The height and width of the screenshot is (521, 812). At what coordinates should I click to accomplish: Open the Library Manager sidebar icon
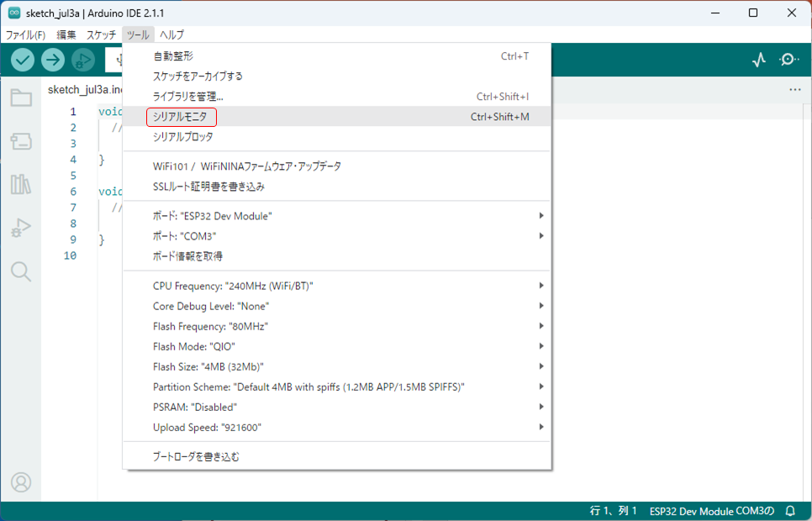pyautogui.click(x=21, y=184)
